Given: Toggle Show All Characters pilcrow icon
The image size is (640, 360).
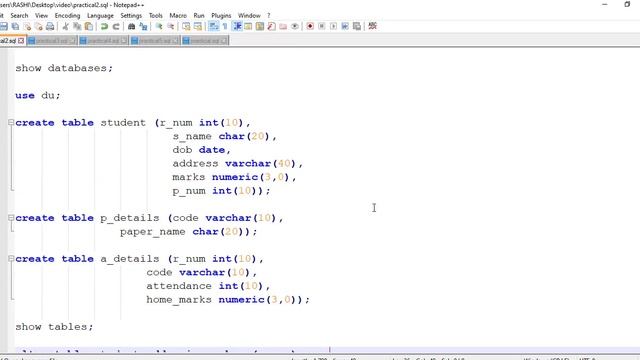Looking at the screenshot, I should tap(225, 27).
